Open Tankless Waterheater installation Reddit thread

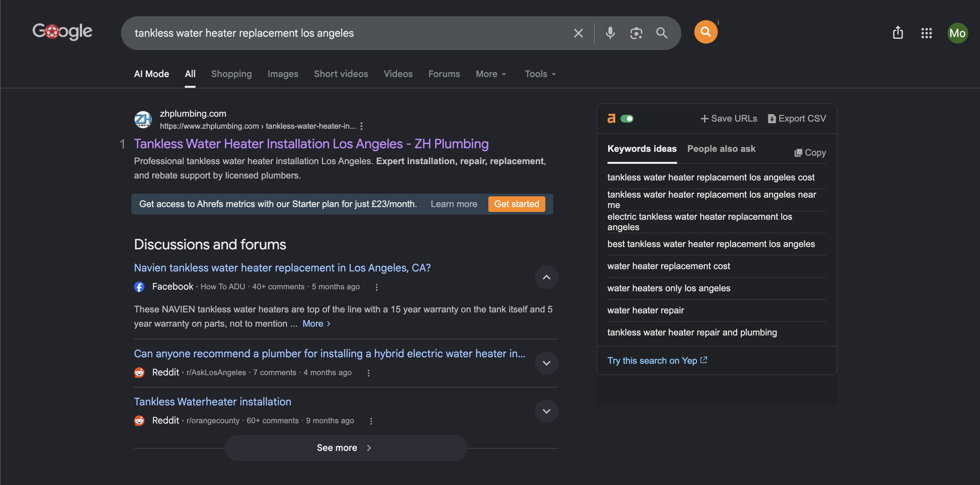click(212, 402)
